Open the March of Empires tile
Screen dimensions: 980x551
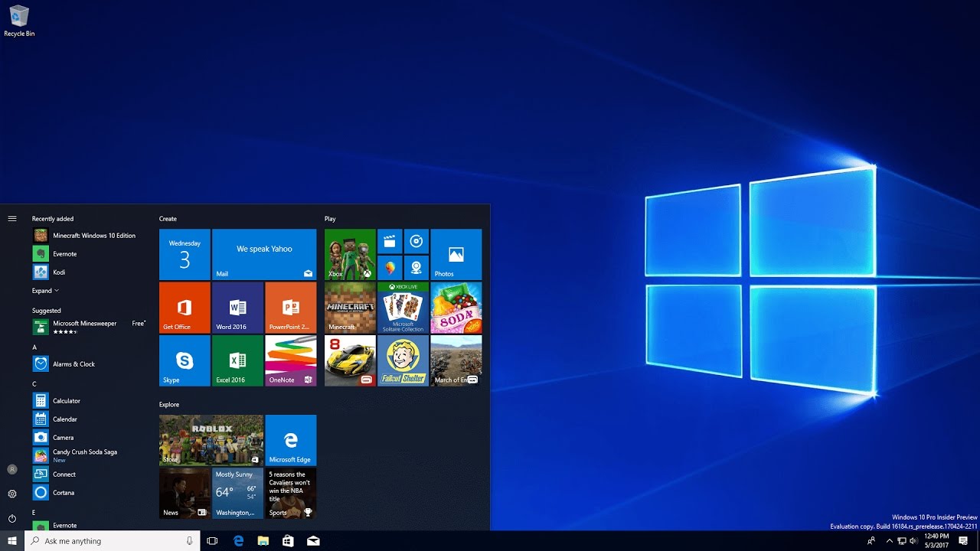[456, 360]
